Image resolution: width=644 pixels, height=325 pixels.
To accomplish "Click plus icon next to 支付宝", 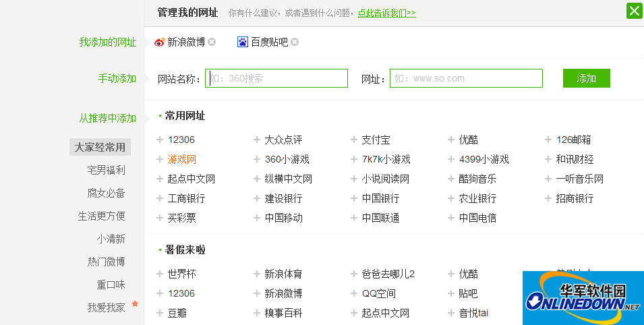I will 353,140.
